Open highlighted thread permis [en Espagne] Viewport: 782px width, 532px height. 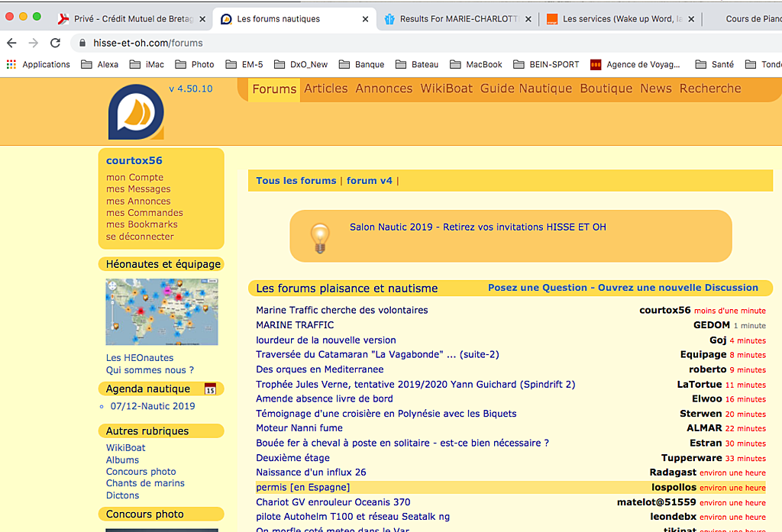tap(302, 487)
